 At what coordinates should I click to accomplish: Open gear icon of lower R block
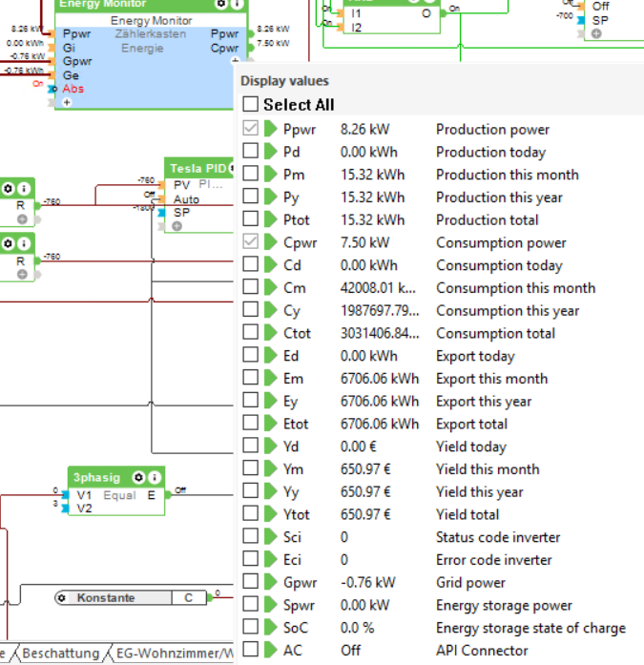coord(8,243)
